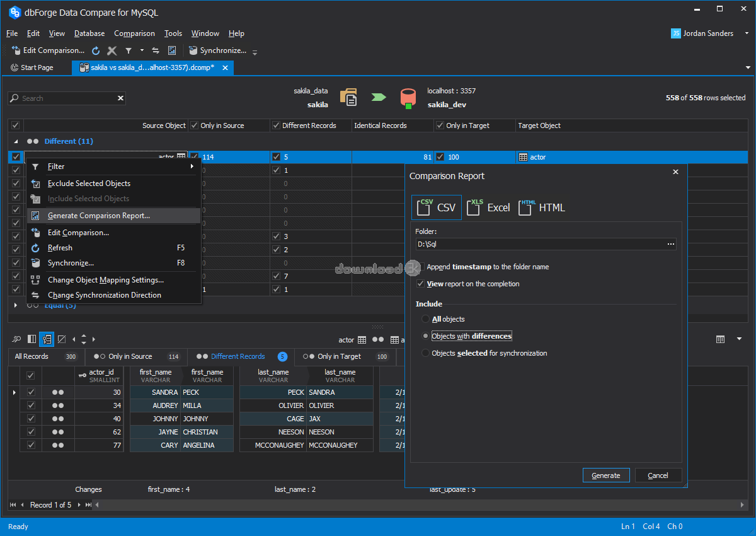Image resolution: width=756 pixels, height=536 pixels.
Task: Click the swap direction arrows icon in the toolbar
Action: [156, 50]
